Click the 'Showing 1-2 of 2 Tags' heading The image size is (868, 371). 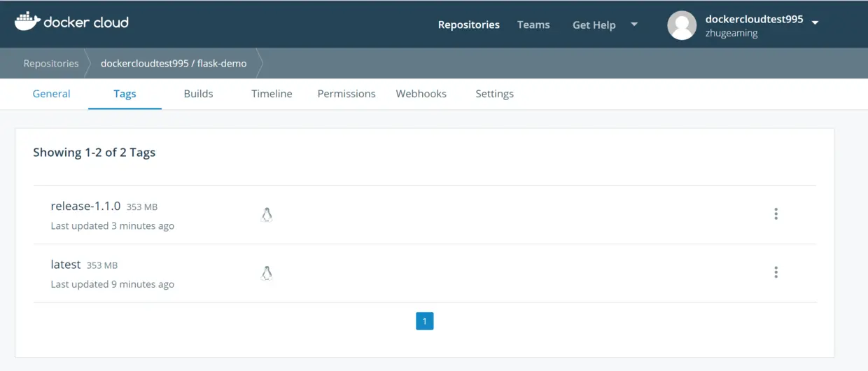(x=94, y=153)
